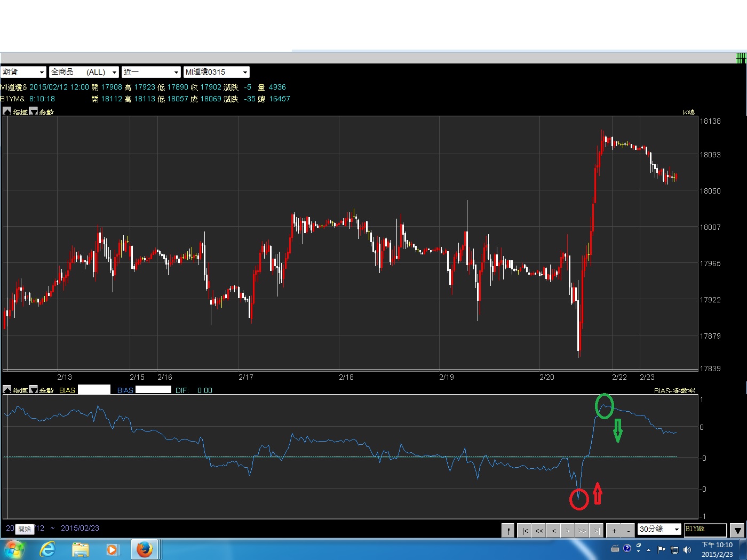
Task: Open the 近一 contract month dropdown
Action: (151, 72)
